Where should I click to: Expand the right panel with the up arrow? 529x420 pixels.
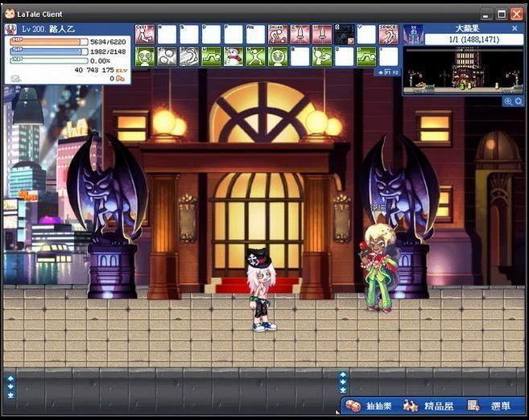343,374
